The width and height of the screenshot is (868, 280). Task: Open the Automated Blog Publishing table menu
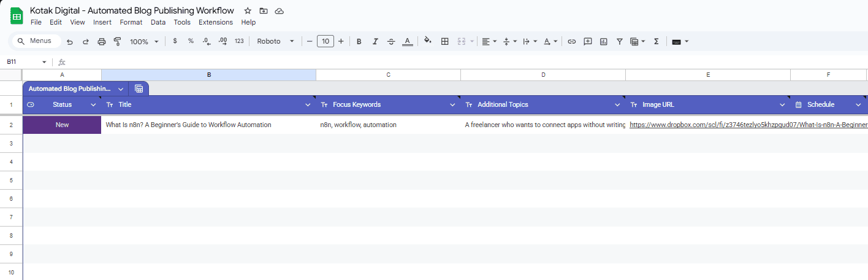pyautogui.click(x=121, y=88)
